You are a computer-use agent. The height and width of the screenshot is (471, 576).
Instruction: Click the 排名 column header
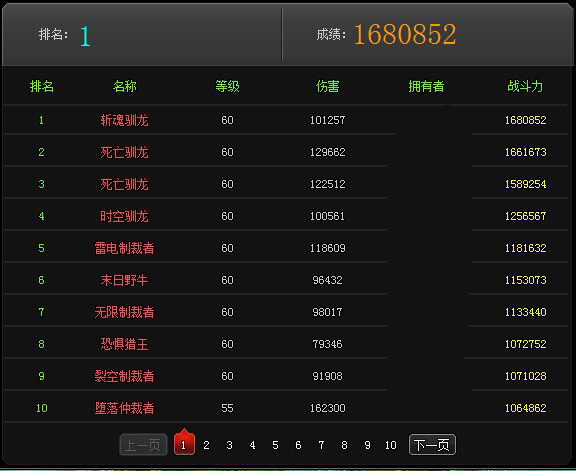[42, 86]
